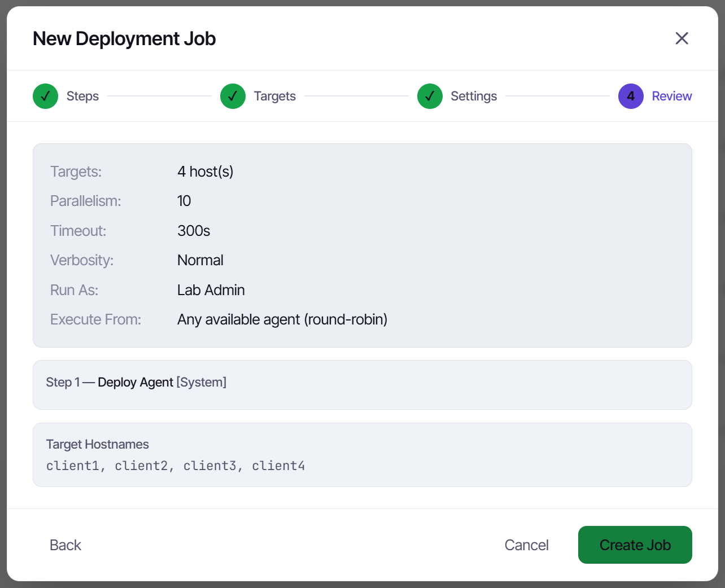The height and width of the screenshot is (588, 725).
Task: Click the green checkmark for Settings
Action: 430,96
